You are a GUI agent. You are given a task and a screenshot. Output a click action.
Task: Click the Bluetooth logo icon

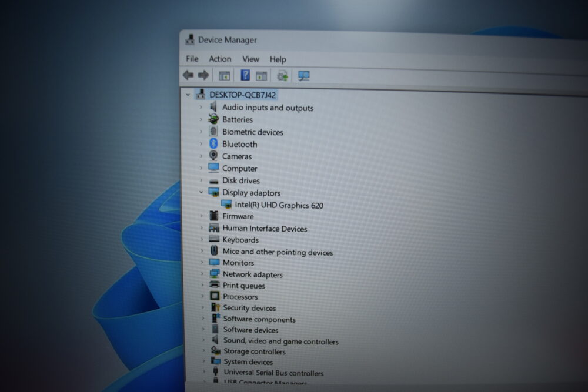(213, 143)
